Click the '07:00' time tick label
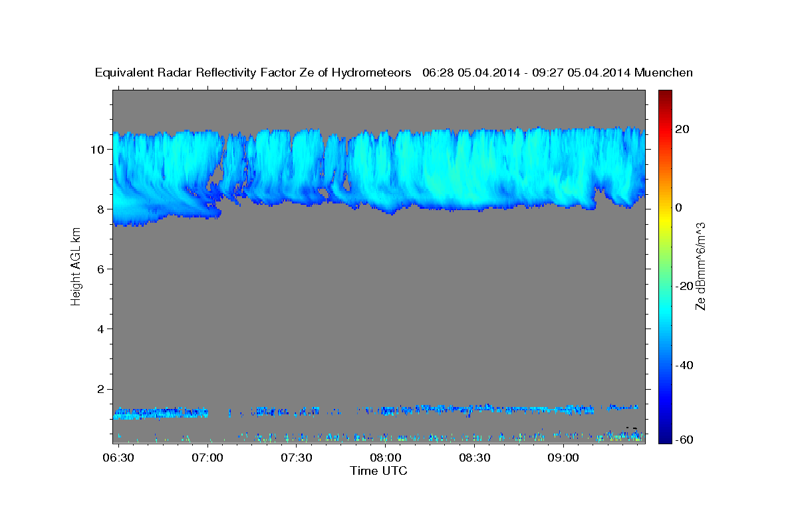Image resolution: width=798 pixels, height=532 pixels. coord(207,458)
